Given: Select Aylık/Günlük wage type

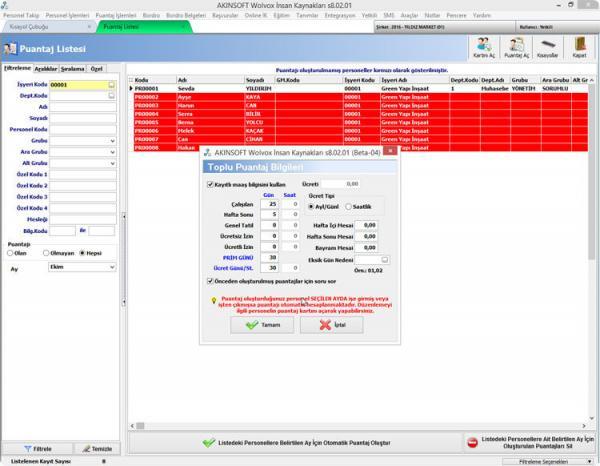Looking at the screenshot, I should pos(311,207).
